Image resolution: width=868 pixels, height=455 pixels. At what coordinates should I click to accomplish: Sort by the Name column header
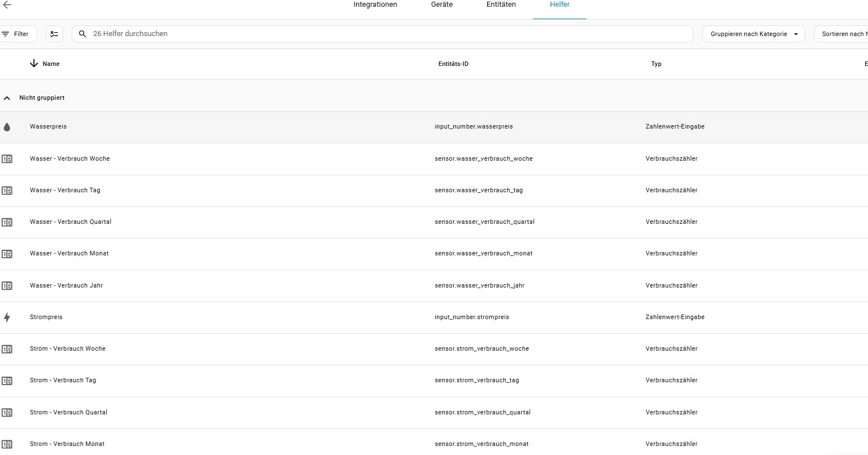tap(51, 64)
